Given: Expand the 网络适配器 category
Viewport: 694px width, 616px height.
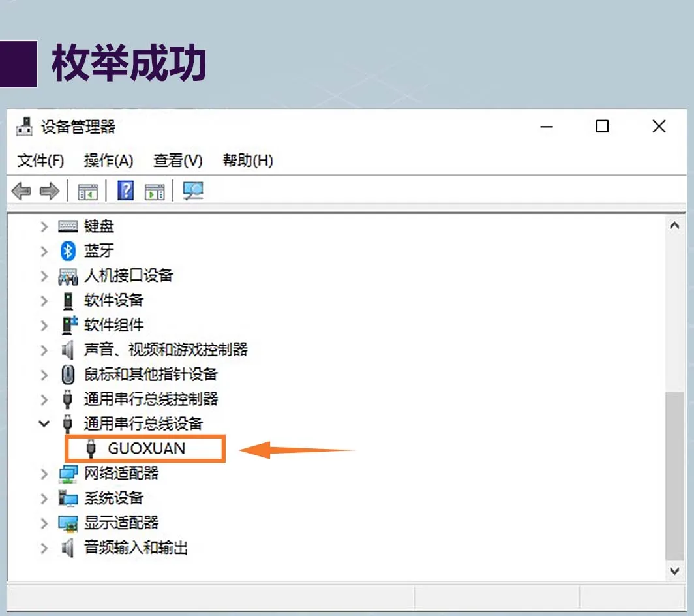Looking at the screenshot, I should tap(44, 474).
